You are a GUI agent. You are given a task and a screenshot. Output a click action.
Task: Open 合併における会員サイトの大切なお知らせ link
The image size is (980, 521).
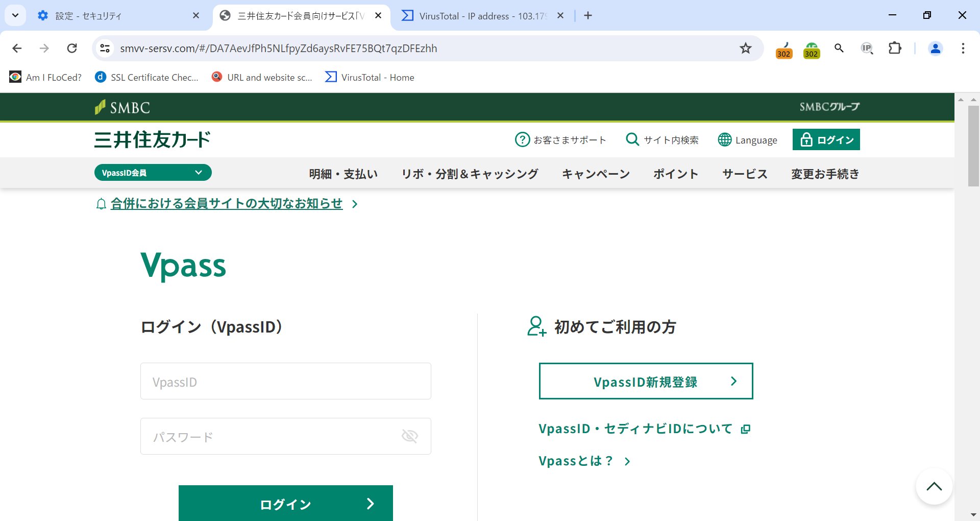click(x=227, y=203)
